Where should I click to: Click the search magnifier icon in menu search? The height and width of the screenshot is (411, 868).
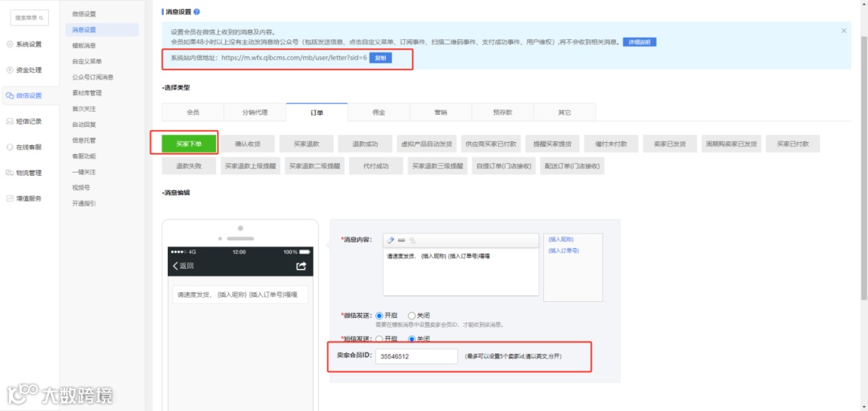click(41, 18)
